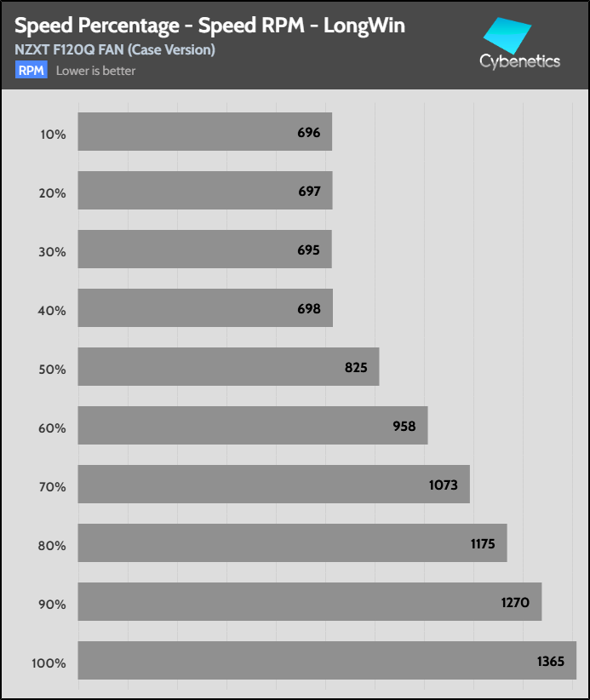This screenshot has width=590, height=700.
Task: Select the 50% axis label
Action: point(52,369)
